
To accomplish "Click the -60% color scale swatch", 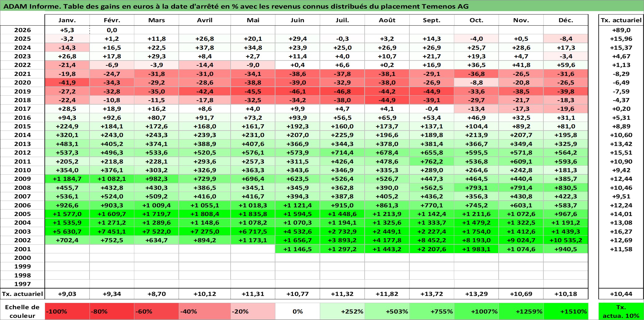I will (157, 311).
